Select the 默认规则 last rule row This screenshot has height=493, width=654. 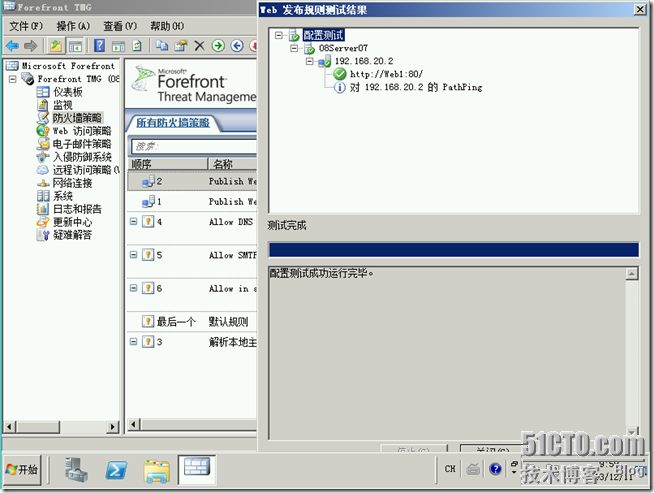[x=192, y=322]
